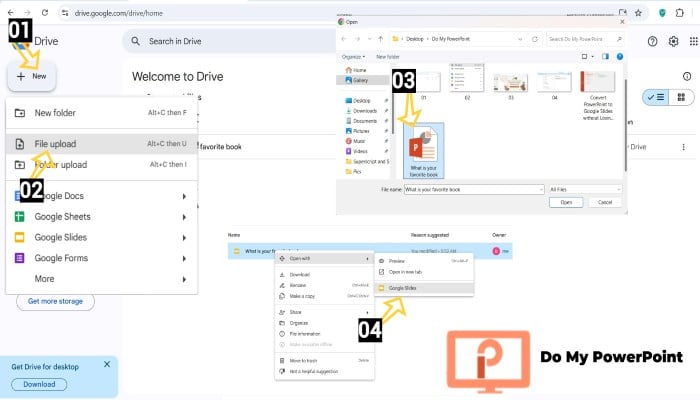Click the New button in Drive
This screenshot has width=700, height=400.
[31, 76]
